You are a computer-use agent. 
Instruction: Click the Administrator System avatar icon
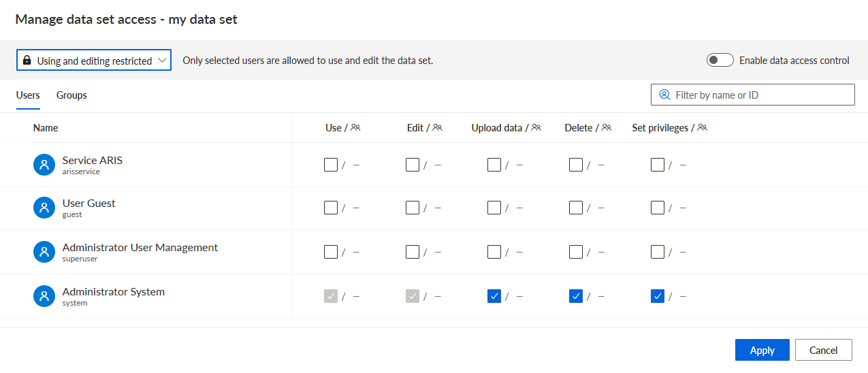(x=44, y=296)
